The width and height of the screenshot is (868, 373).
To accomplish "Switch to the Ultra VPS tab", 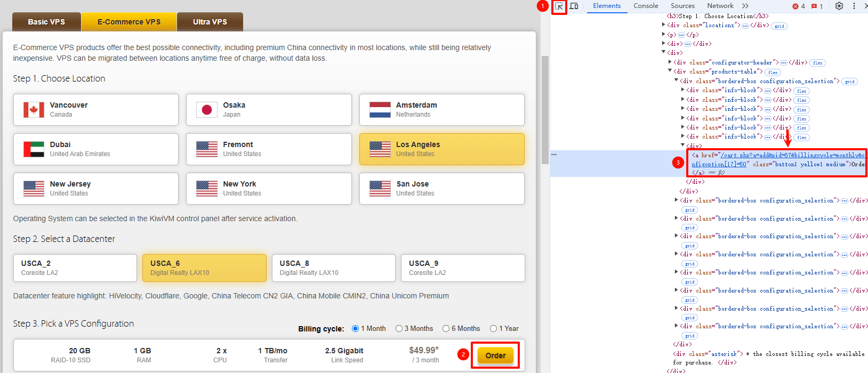I will click(x=210, y=22).
